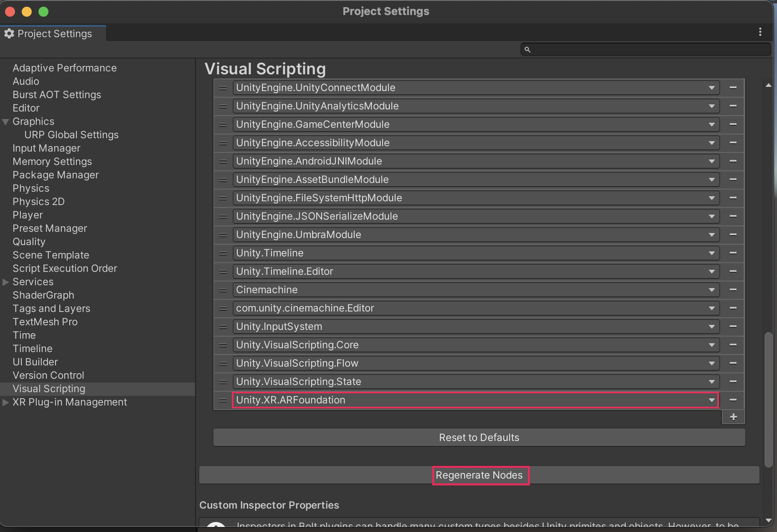Open the Project Settings tab
This screenshot has height=532, width=777.
(53, 34)
